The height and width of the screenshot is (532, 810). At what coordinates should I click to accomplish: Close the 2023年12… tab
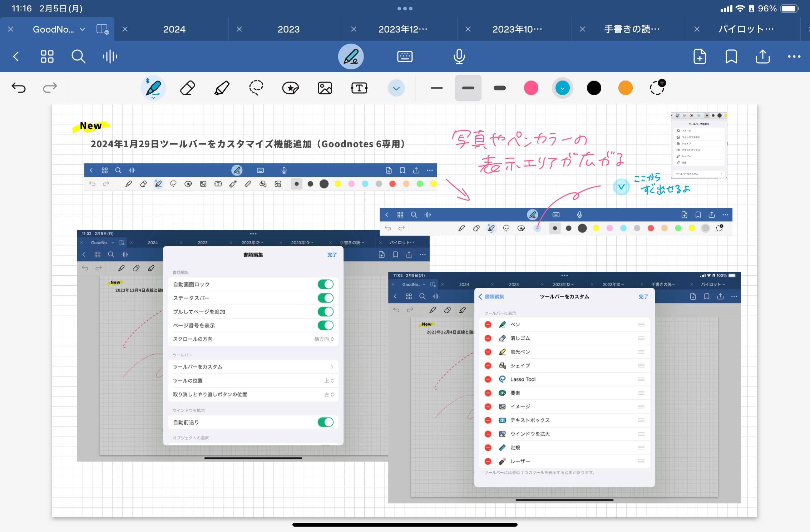click(354, 29)
